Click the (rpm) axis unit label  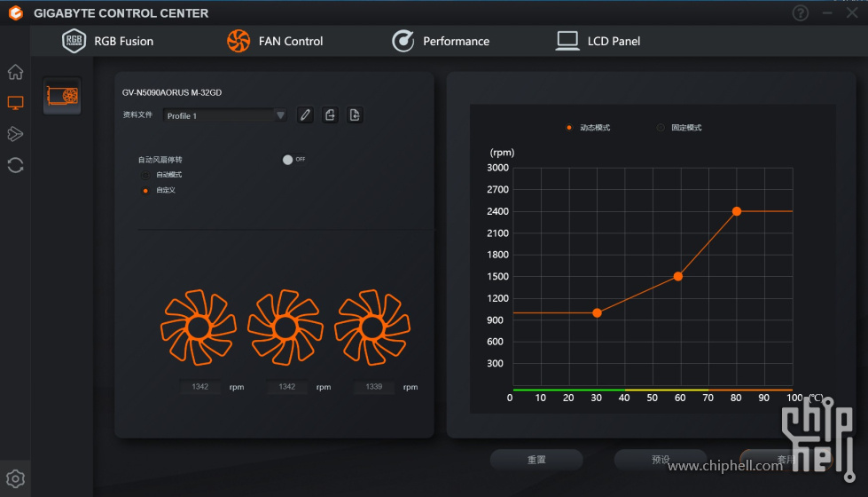tap(502, 153)
